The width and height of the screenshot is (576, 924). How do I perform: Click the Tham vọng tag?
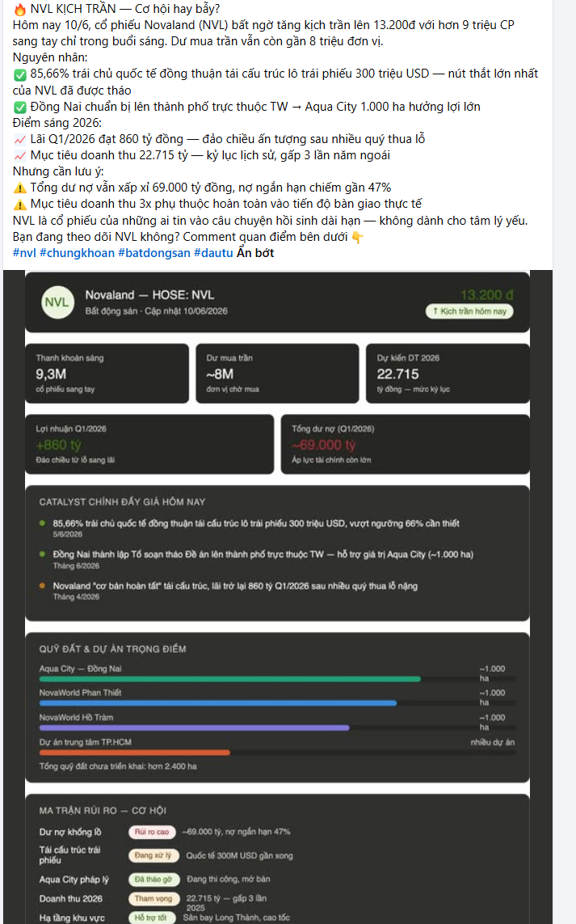(x=153, y=899)
